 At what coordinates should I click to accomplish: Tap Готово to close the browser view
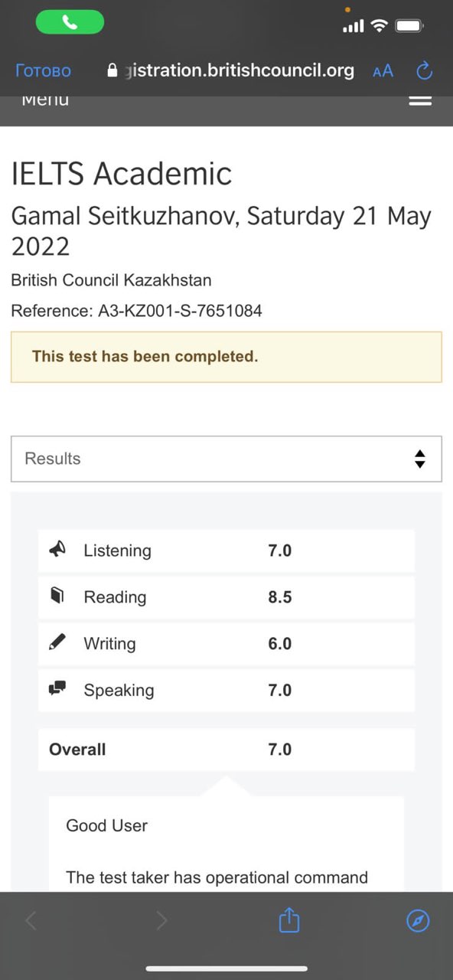pos(43,71)
